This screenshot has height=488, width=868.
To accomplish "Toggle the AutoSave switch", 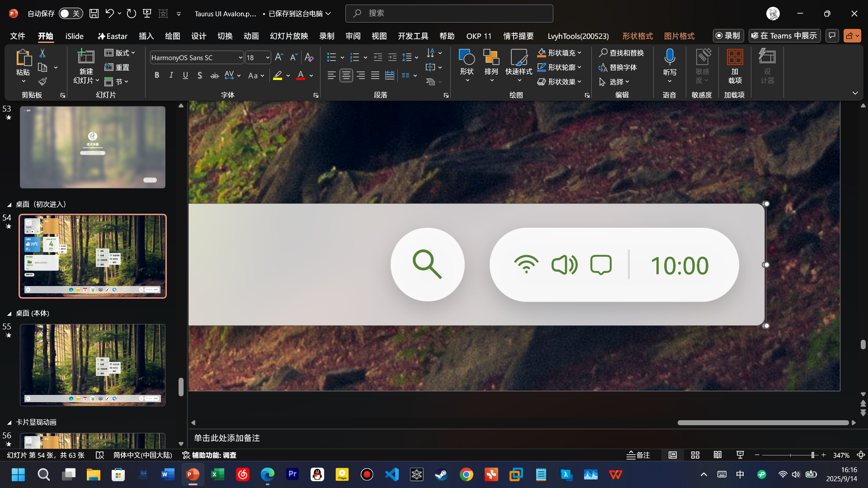I will coord(71,14).
